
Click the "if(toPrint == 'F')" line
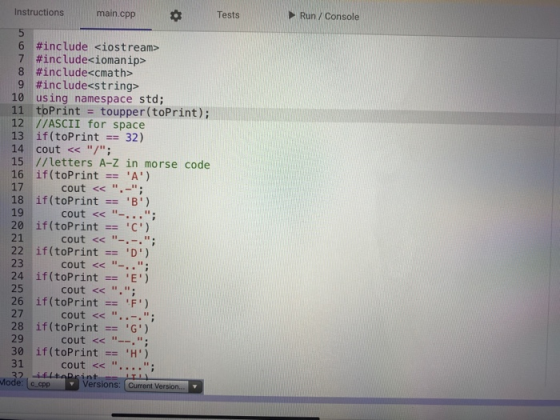tap(92, 302)
